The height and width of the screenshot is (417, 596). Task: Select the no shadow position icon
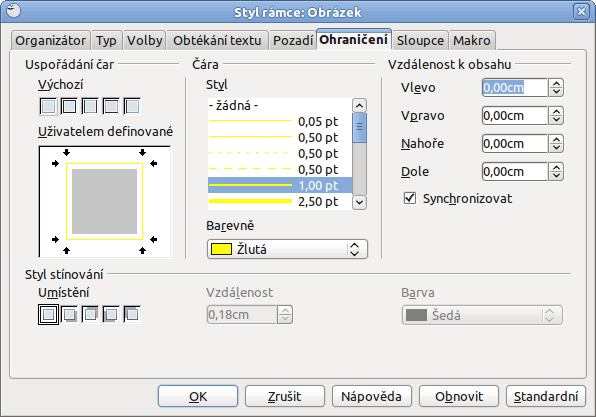coord(48,314)
